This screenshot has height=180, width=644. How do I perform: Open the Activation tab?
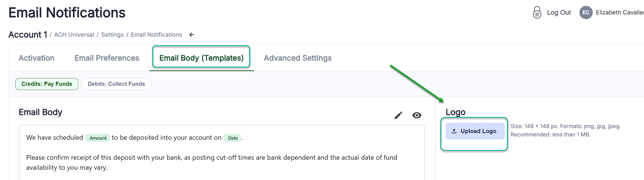pos(36,58)
